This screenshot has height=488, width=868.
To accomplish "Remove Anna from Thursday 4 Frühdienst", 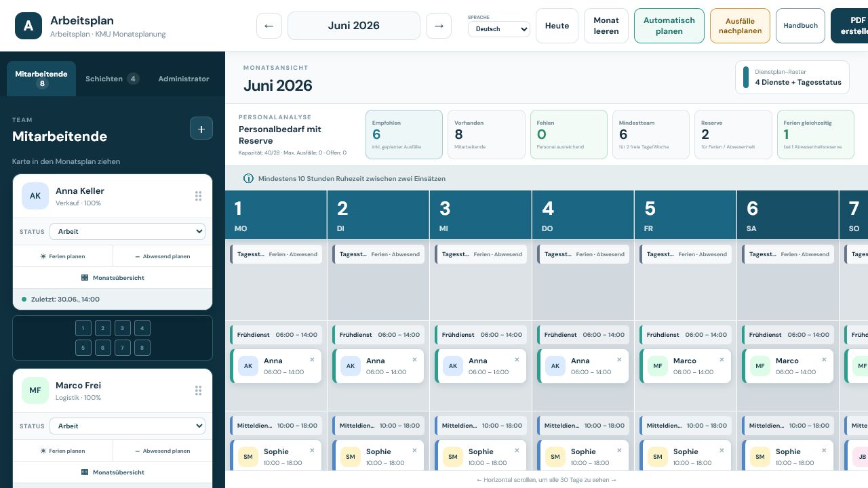I will (619, 360).
